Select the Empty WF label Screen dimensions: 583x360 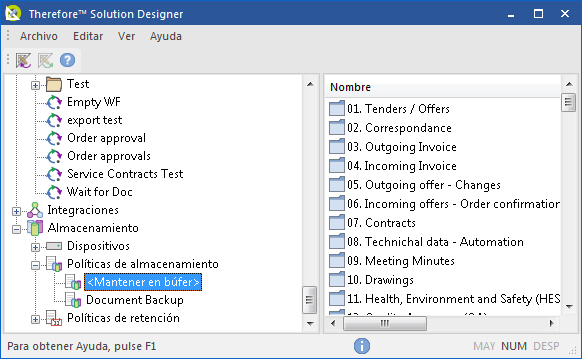94,102
